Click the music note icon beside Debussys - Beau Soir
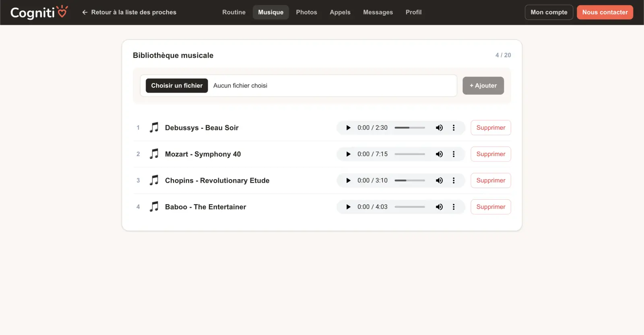The height and width of the screenshot is (335, 644). (x=154, y=128)
